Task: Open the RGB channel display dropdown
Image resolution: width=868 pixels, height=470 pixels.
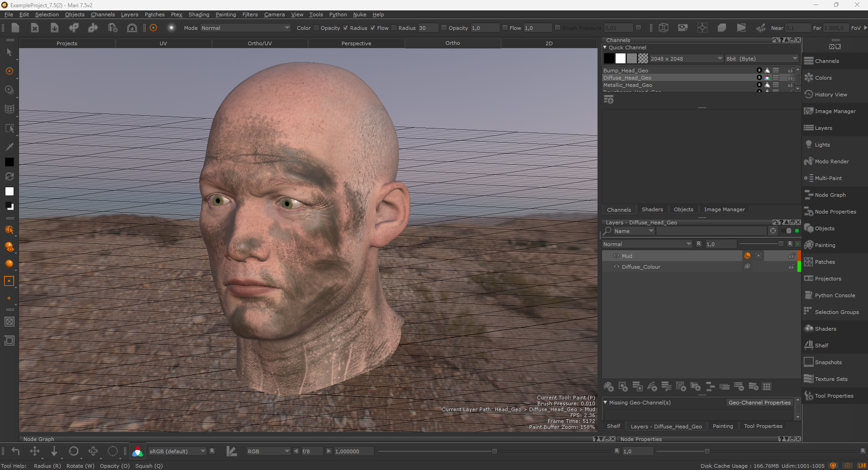Action: [268, 451]
